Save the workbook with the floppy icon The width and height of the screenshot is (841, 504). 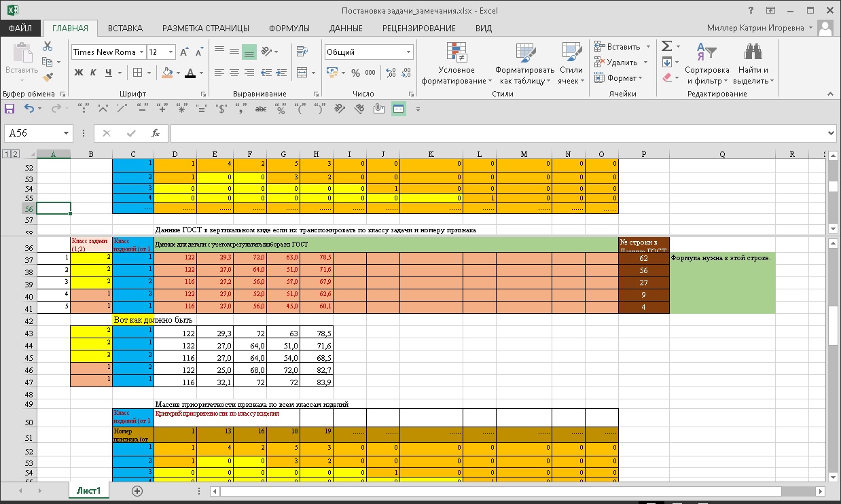(10, 109)
